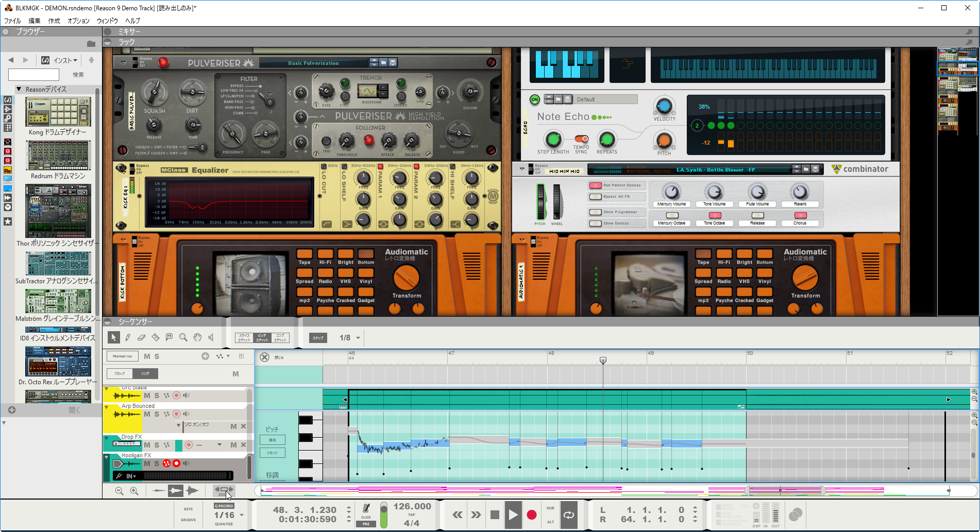Screen dimensions: 980x532
Task: Select the pencil tool in sequencer toolbar
Action: pyautogui.click(x=128, y=337)
